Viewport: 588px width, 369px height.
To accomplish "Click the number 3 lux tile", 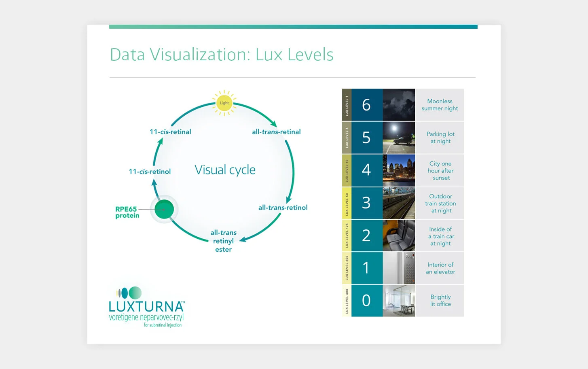I will tap(367, 203).
